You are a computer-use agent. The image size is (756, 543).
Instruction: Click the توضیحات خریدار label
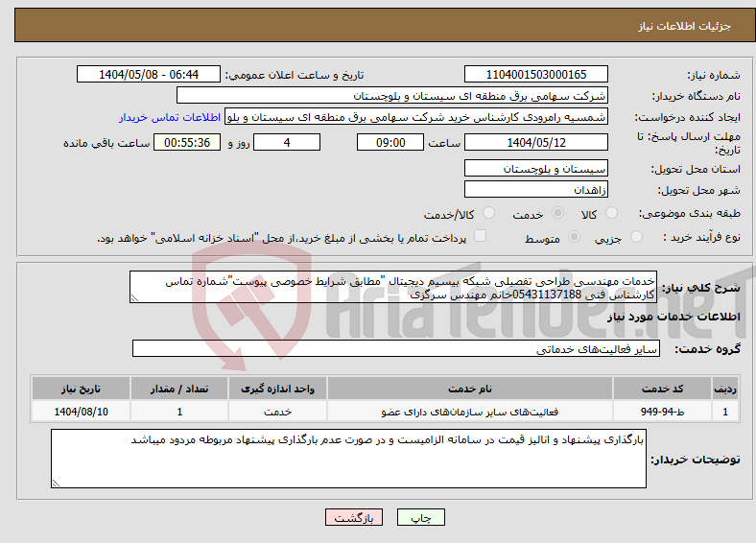tap(696, 460)
